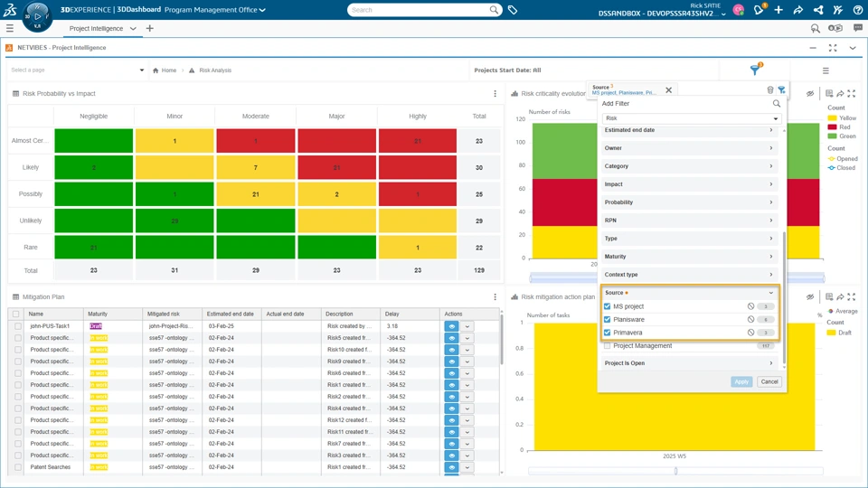Open Mitigation Plan kebab menu
Viewport: 868px width, 488px height.
click(495, 296)
